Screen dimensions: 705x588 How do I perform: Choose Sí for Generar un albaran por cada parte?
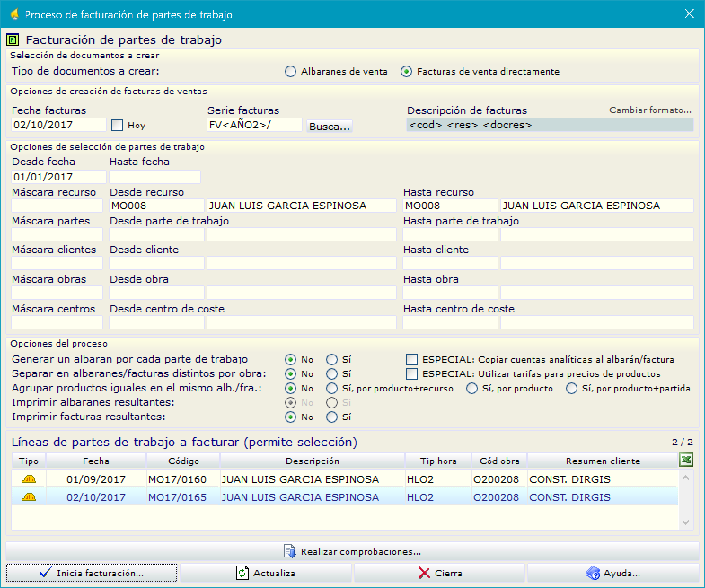[x=332, y=360]
